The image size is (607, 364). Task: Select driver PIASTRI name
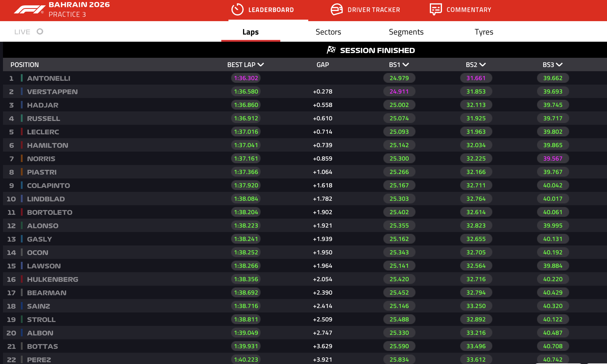pyautogui.click(x=42, y=172)
